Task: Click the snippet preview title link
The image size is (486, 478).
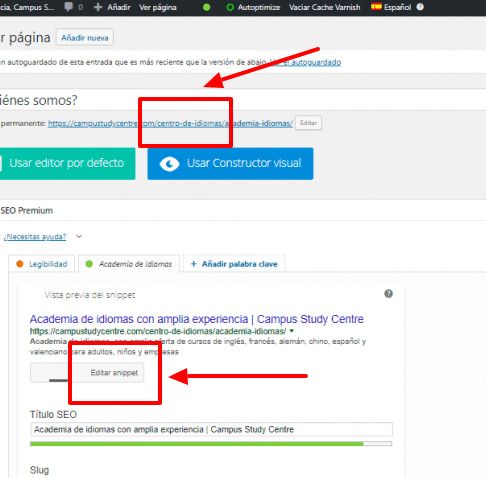Action: pyautogui.click(x=197, y=319)
